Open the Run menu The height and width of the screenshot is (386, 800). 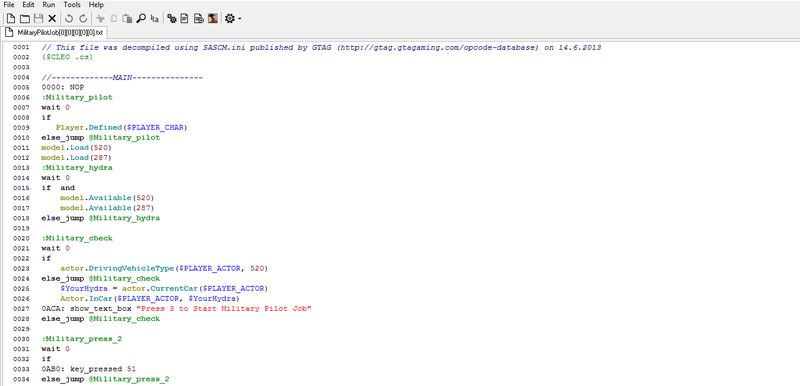coord(48,5)
